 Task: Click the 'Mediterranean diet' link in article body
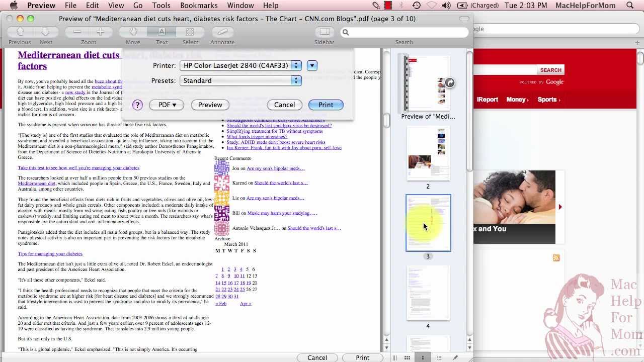[x=37, y=184]
